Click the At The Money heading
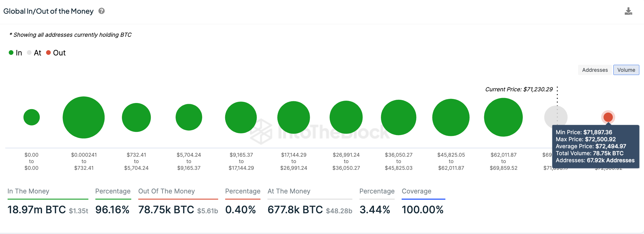The image size is (644, 234). 289,191
